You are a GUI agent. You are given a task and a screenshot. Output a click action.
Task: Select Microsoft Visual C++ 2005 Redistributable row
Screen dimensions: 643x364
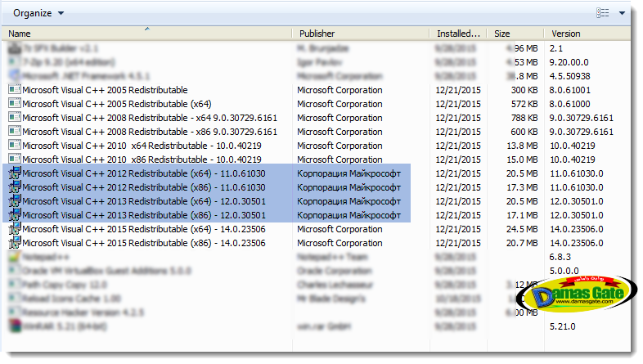[x=105, y=90]
